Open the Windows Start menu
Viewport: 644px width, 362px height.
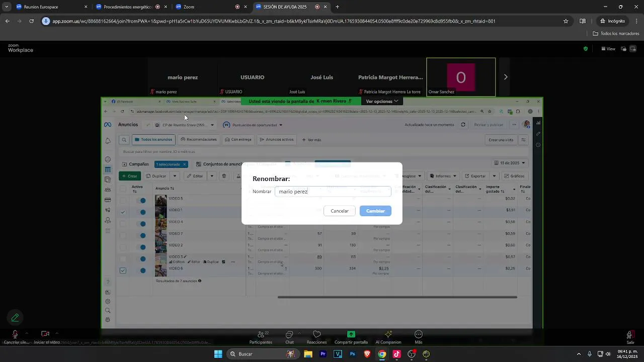pyautogui.click(x=218, y=354)
